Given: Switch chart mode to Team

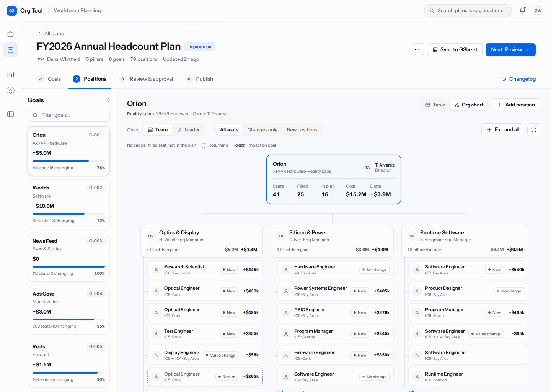Looking at the screenshot, I should [158, 130].
